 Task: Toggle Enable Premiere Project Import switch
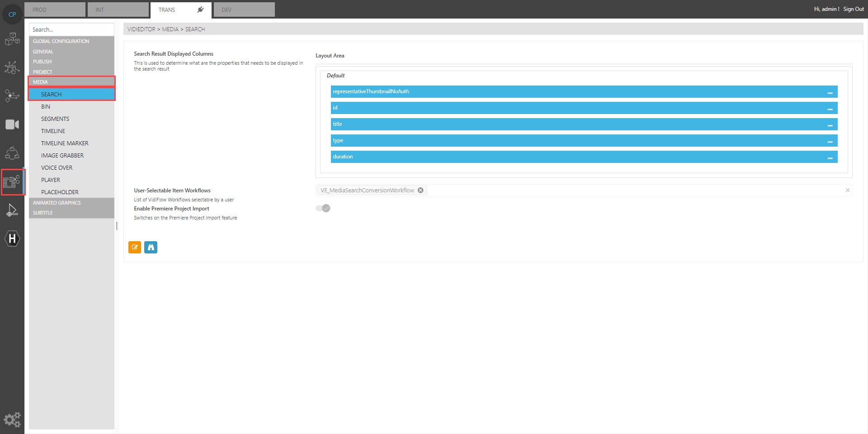[x=323, y=208]
